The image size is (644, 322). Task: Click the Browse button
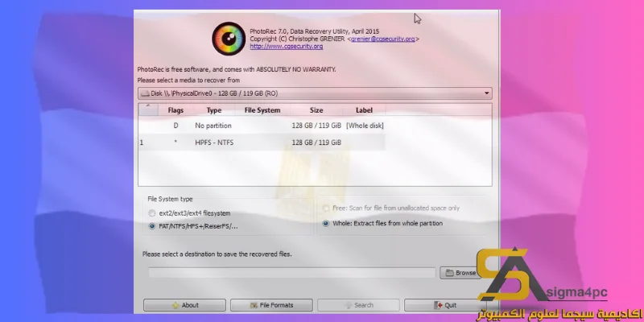460,273
